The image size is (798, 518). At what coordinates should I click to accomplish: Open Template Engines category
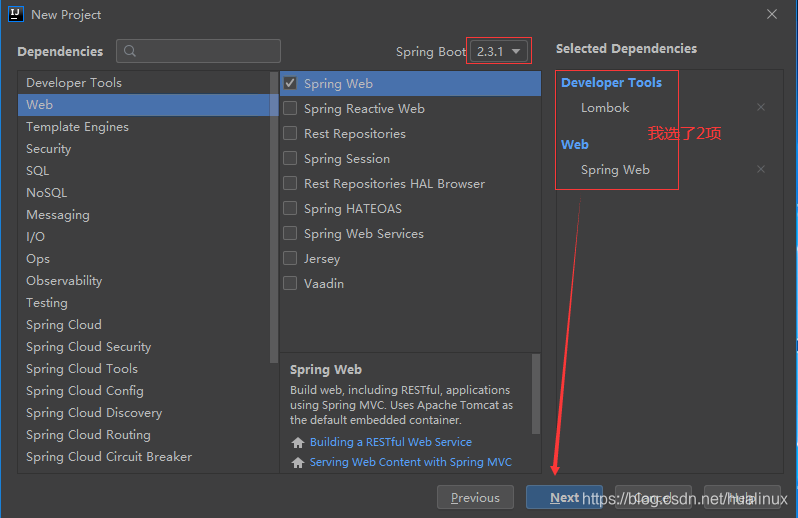point(144,126)
